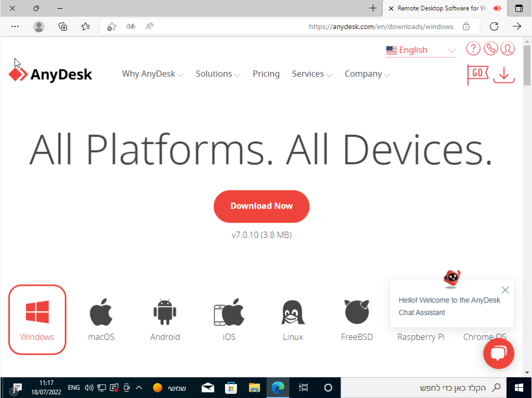532x398 pixels.
Task: Select the macOS platform
Action: pos(101,320)
